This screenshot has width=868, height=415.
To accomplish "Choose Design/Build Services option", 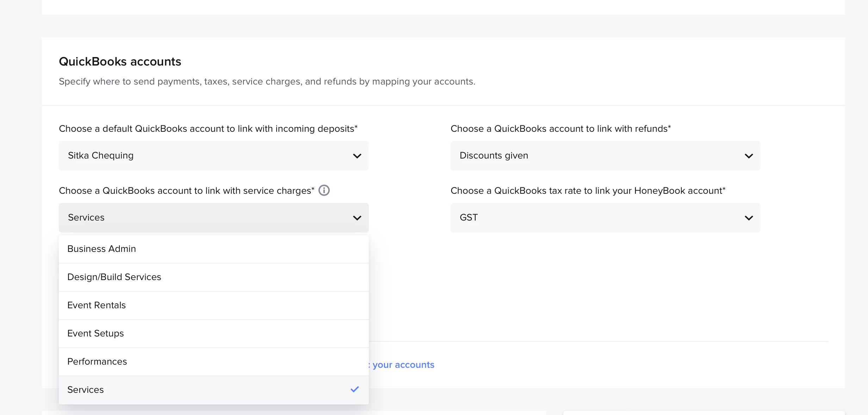I will (x=214, y=277).
